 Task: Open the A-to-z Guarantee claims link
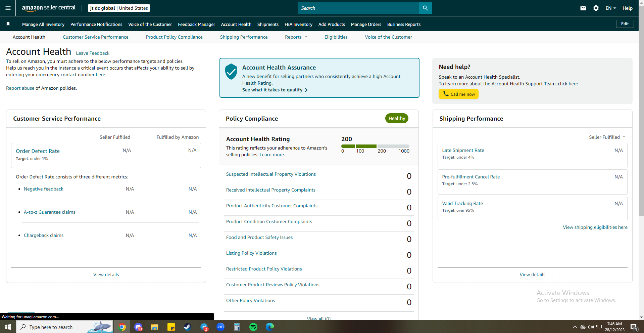(50, 212)
